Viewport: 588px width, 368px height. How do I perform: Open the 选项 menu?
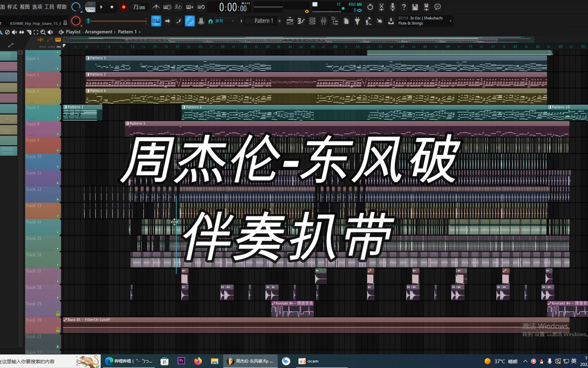[x=37, y=7]
